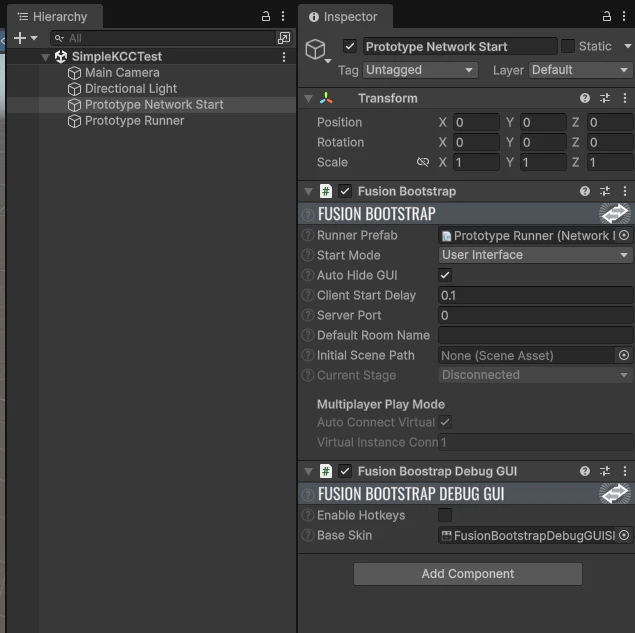Select Prototype Network Start object

point(154,105)
